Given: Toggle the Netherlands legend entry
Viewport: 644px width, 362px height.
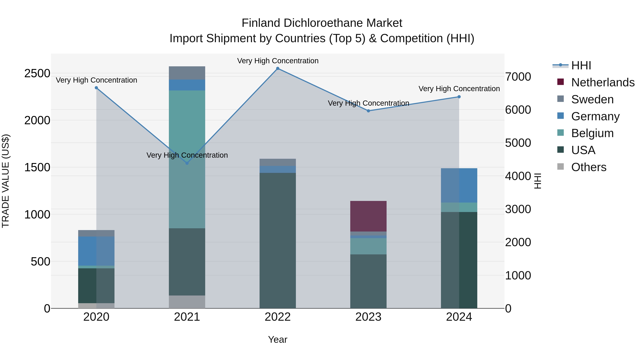Looking at the screenshot, I should 596,82.
